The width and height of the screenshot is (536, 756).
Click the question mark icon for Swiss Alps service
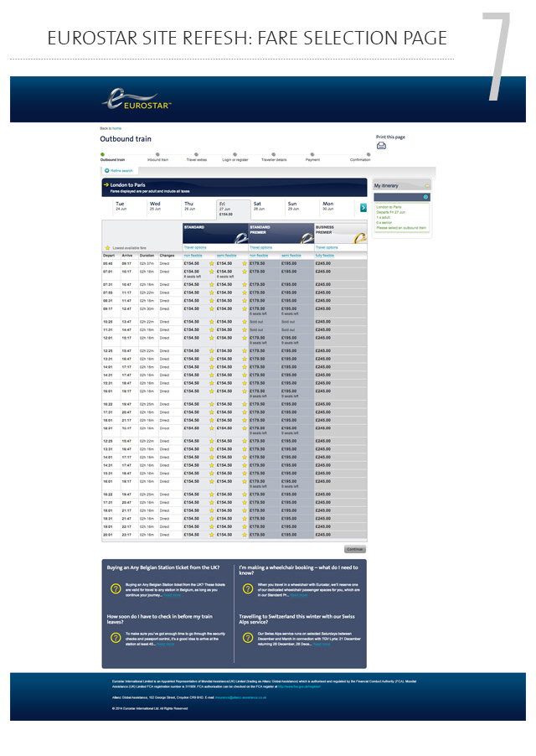coord(248,637)
